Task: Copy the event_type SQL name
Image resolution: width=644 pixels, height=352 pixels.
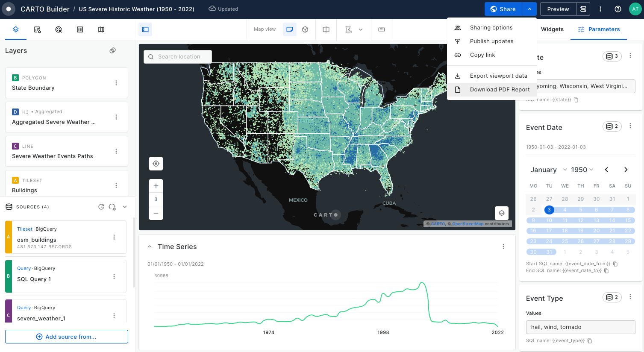Action: pyautogui.click(x=590, y=340)
